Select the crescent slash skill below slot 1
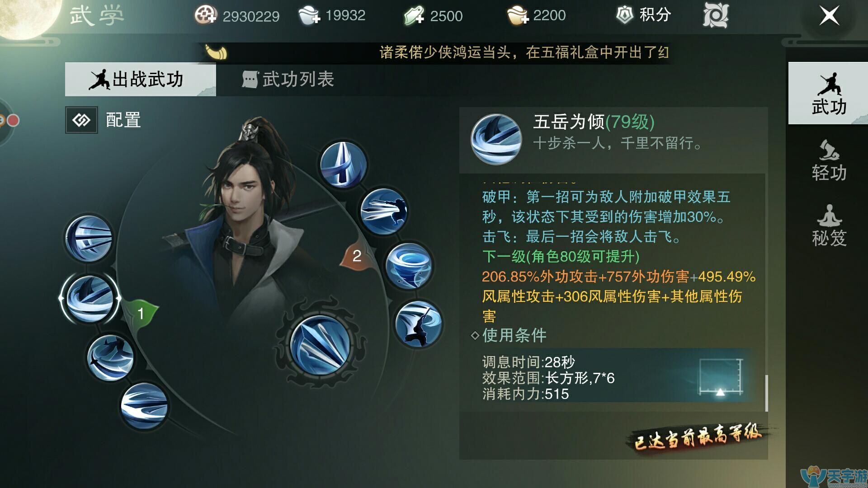The height and width of the screenshot is (488, 868). (x=110, y=357)
